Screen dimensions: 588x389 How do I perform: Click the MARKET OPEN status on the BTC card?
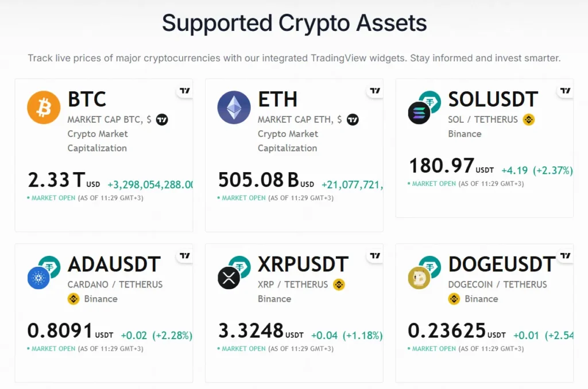pos(53,197)
